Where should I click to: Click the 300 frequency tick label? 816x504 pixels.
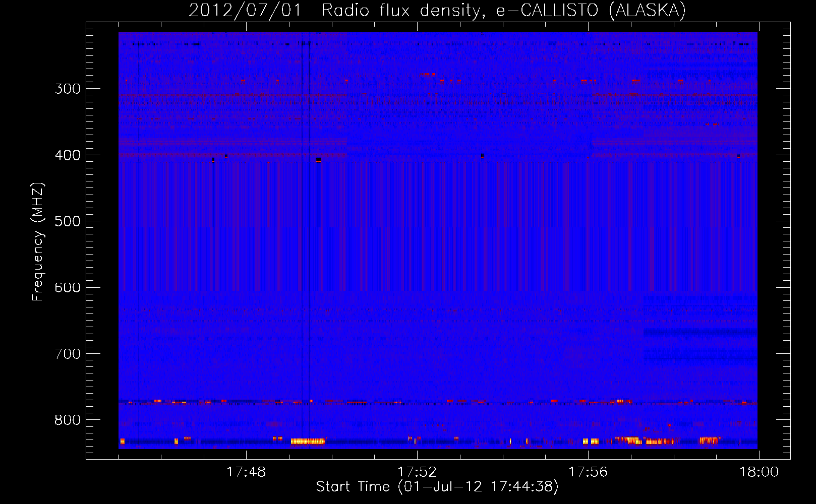[68, 89]
